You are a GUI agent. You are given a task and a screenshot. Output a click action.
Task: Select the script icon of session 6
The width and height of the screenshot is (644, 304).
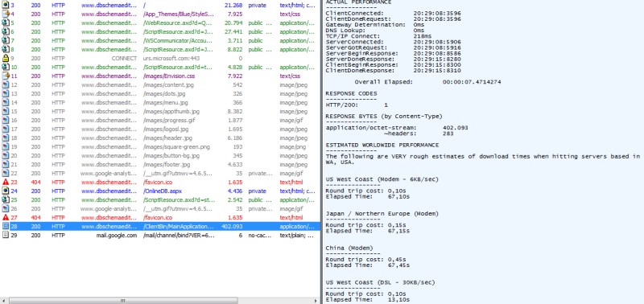6,31
